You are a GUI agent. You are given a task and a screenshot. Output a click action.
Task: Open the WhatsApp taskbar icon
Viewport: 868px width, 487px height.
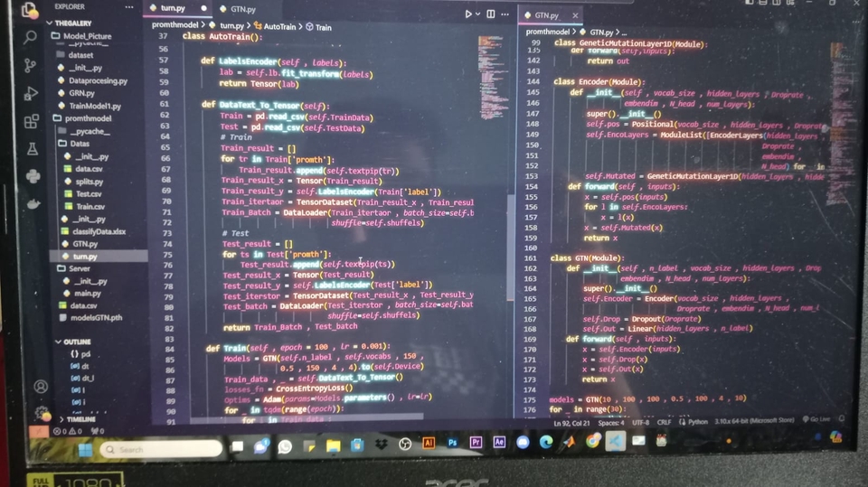pos(285,446)
